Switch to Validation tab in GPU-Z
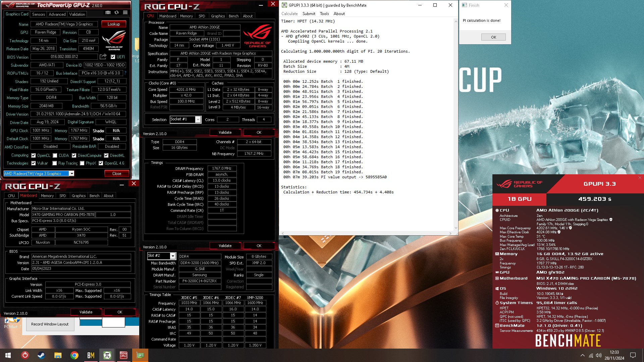 click(x=77, y=14)
